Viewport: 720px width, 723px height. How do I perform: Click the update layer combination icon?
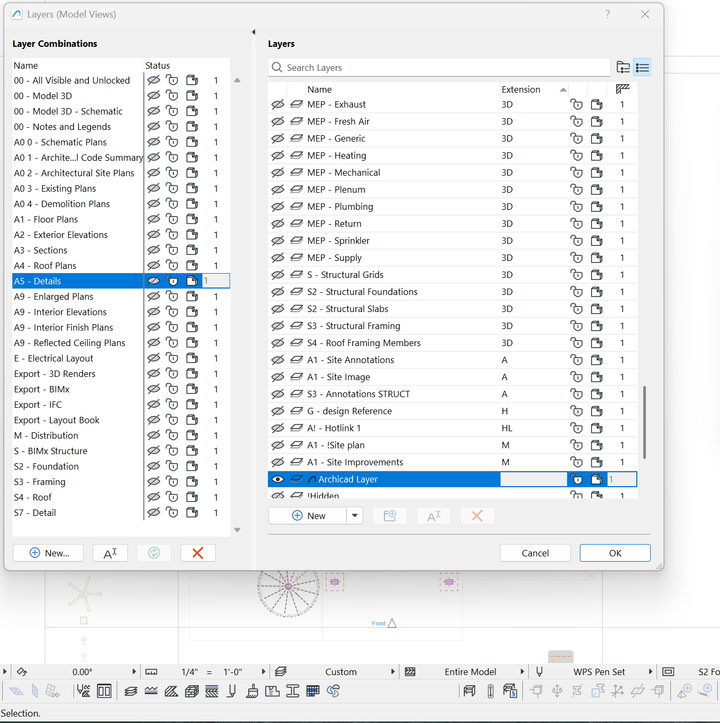[x=154, y=553]
